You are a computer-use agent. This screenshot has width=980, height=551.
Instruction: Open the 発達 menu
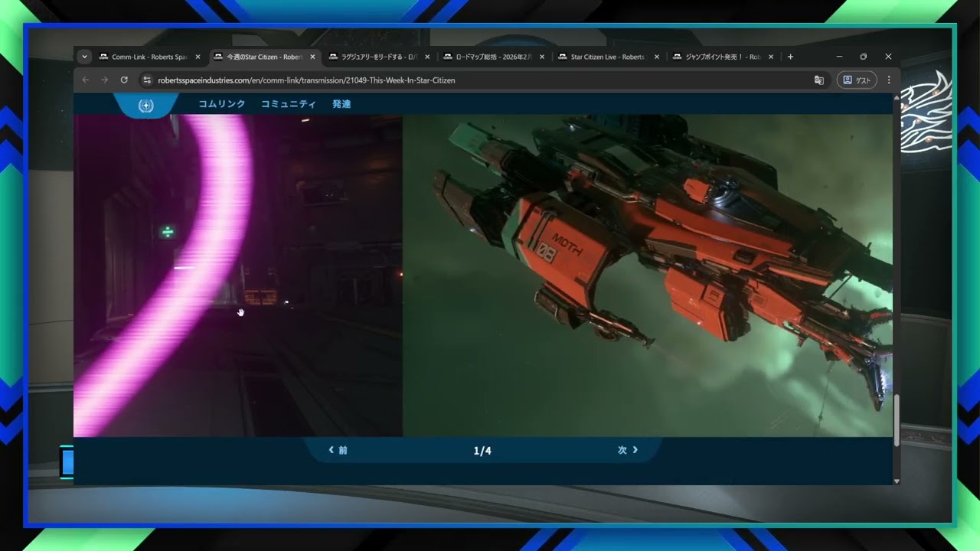point(341,104)
